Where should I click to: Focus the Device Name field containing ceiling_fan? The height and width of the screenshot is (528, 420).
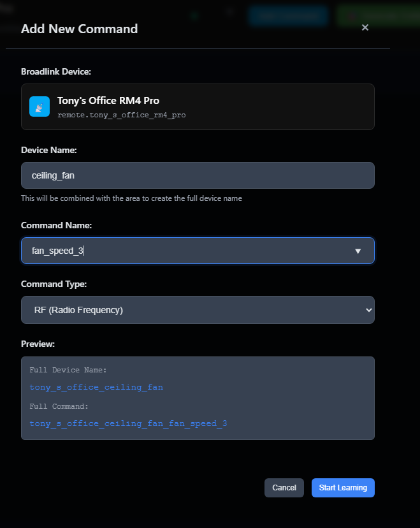(x=198, y=175)
